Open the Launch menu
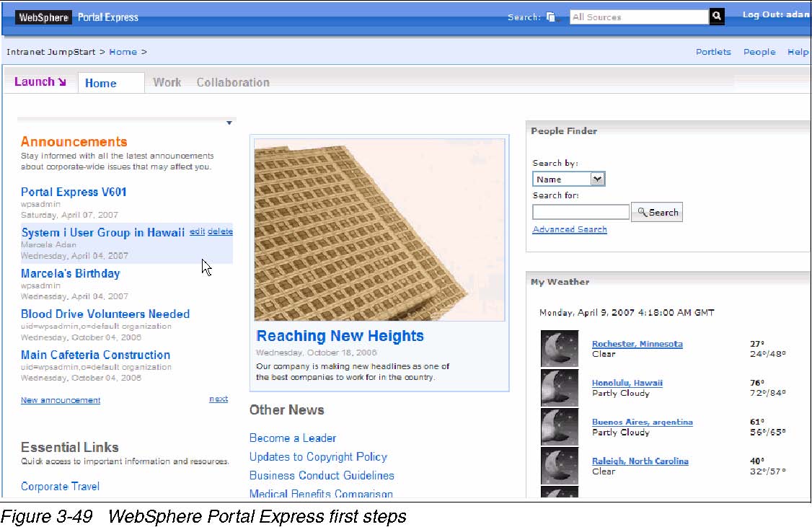 (40, 81)
